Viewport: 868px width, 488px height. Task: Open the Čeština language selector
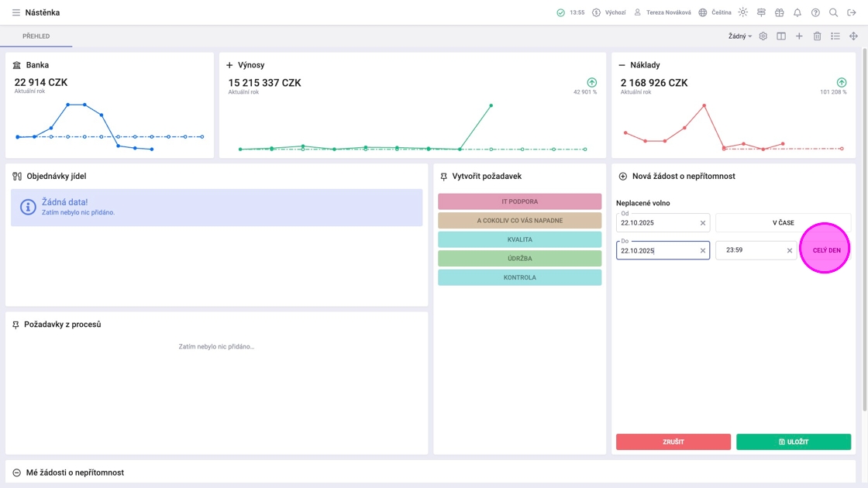point(715,12)
